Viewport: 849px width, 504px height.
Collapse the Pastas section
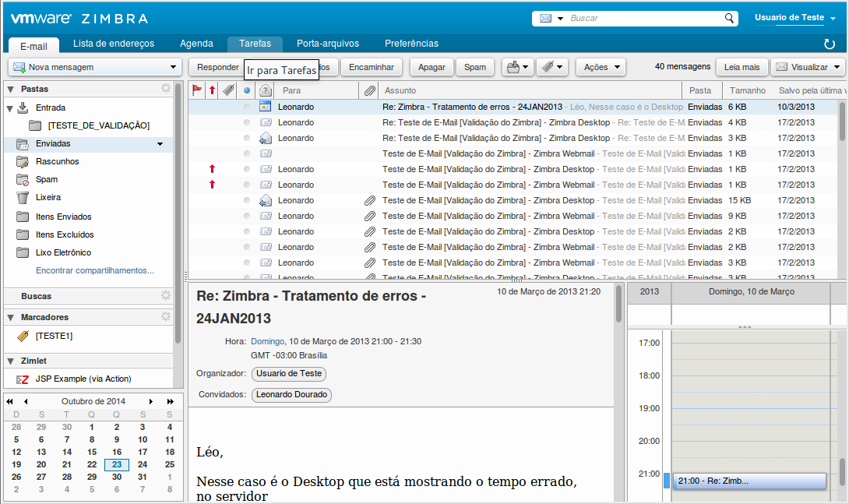tap(10, 89)
